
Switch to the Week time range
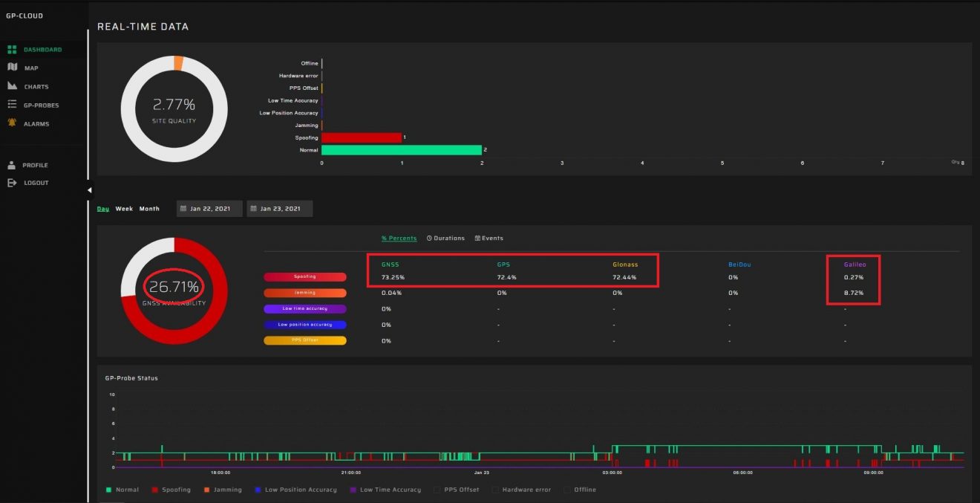coord(124,209)
